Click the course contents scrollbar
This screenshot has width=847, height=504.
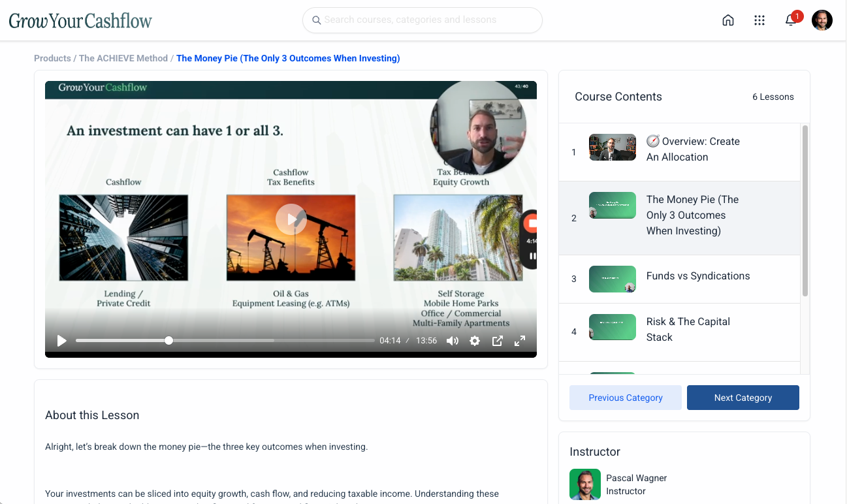click(x=805, y=210)
